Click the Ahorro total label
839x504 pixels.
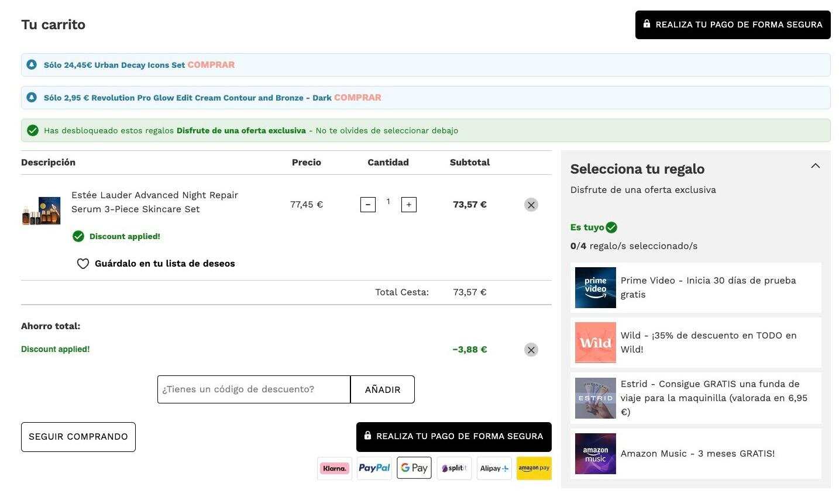pyautogui.click(x=51, y=326)
